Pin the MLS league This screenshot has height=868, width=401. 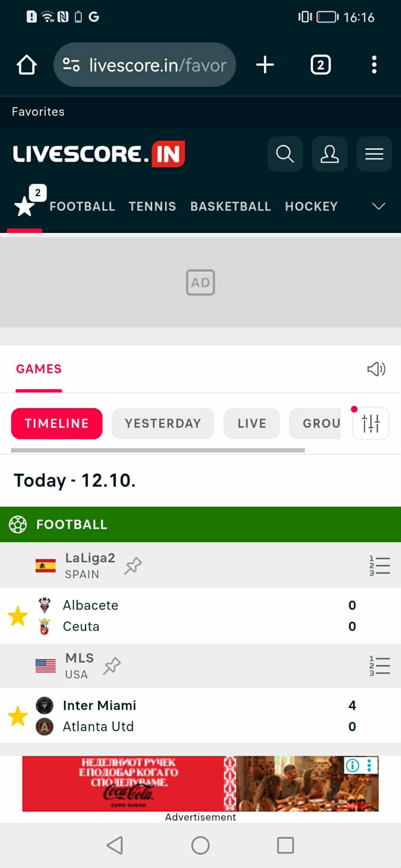pos(112,666)
